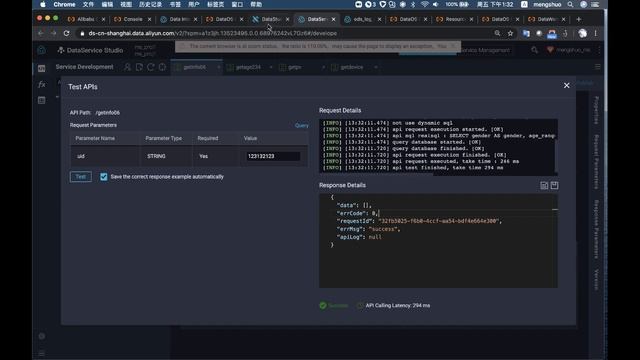The image size is (640, 360).
Task: Open the fx functions sidebar icon
Action: point(42,84)
